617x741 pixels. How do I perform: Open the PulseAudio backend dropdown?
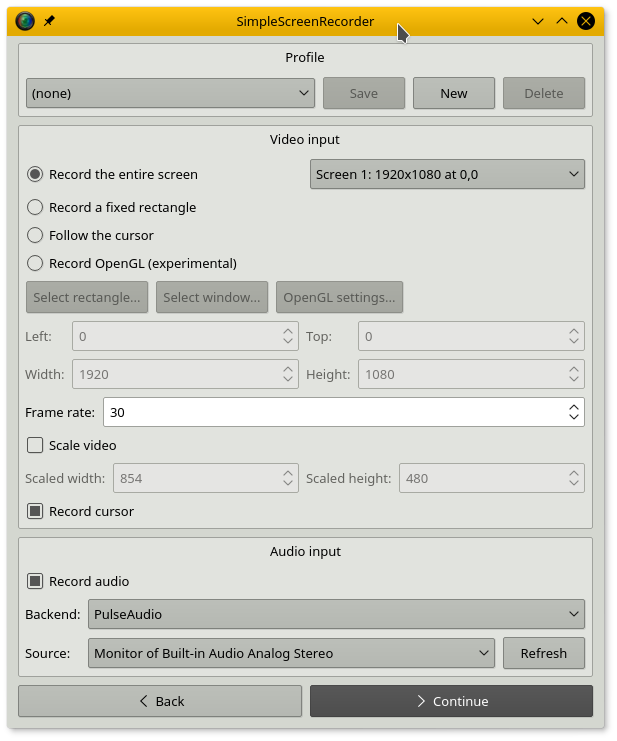[336, 614]
